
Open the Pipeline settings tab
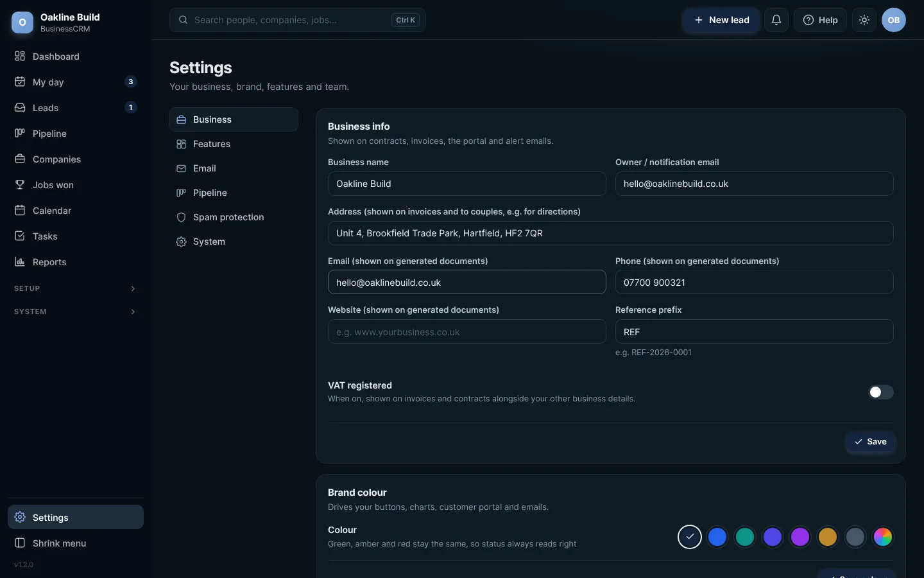[234, 193]
